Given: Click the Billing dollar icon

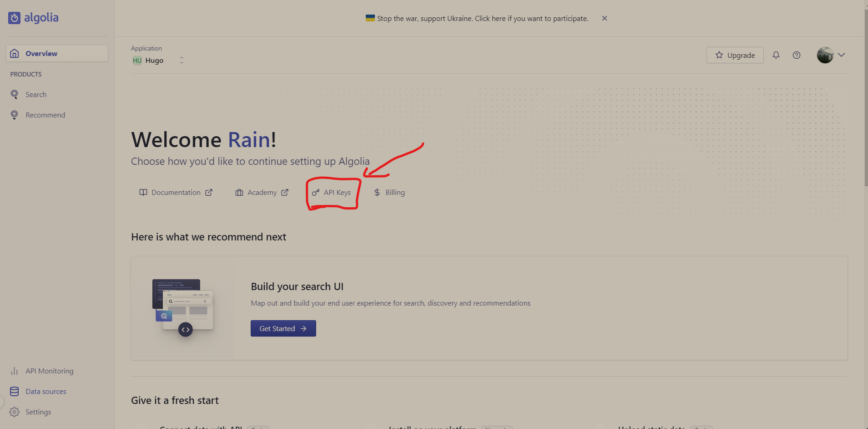Looking at the screenshot, I should click(377, 193).
